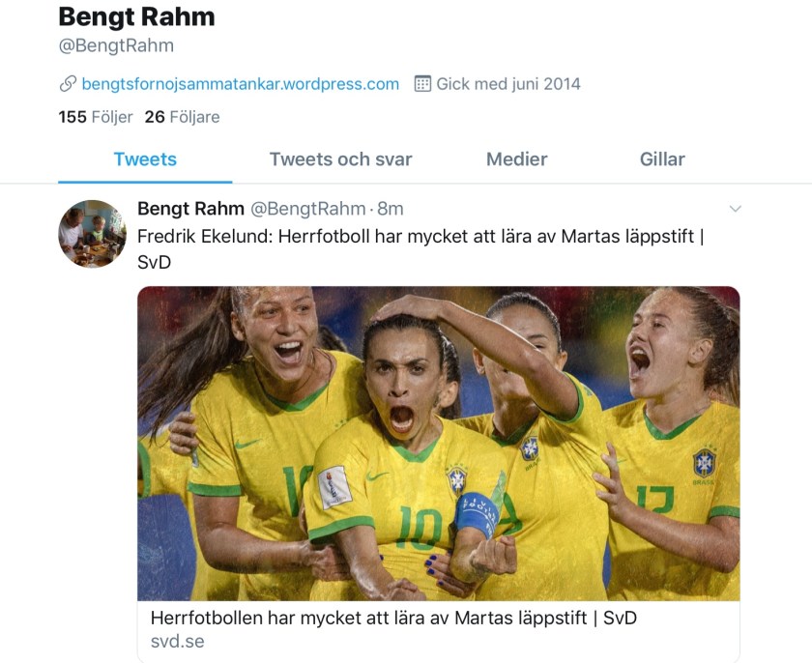Click the Bengt Rahm name on the tweet
This screenshot has height=663, width=812.
[x=190, y=209]
